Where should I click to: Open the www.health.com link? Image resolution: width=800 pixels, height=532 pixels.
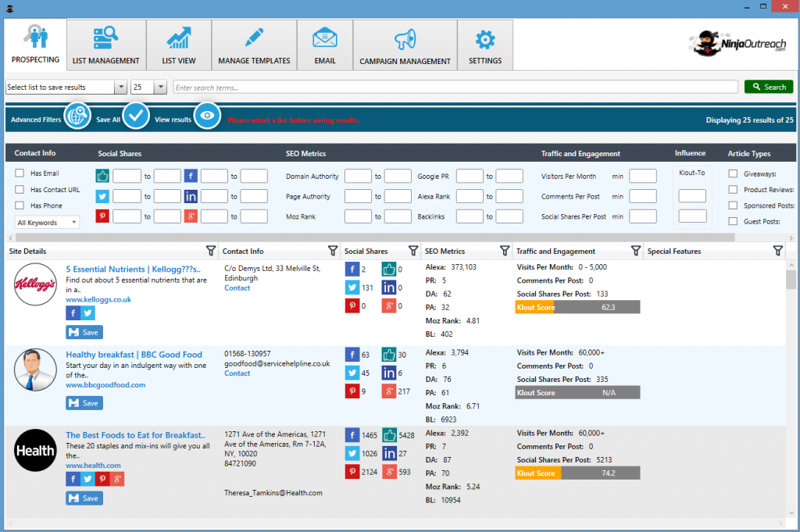point(94,465)
